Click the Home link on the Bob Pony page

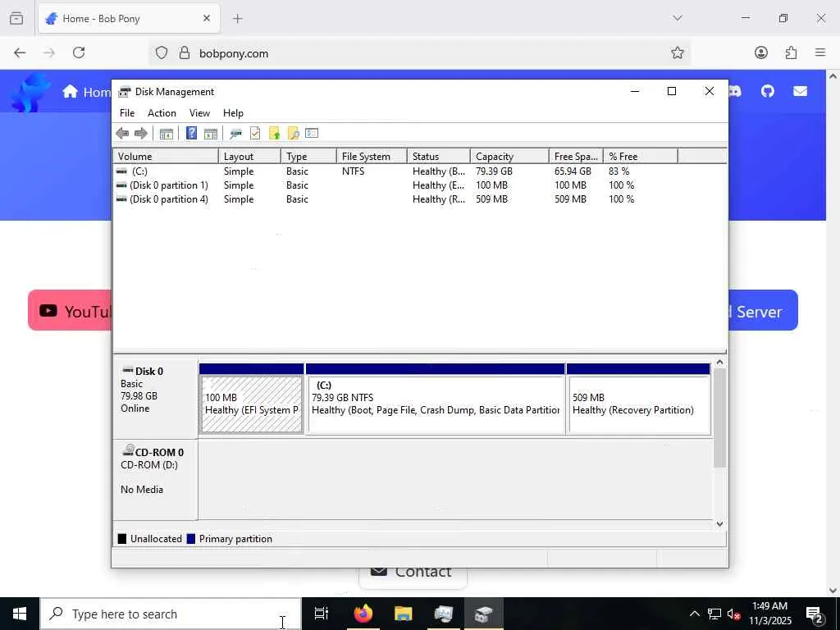(86, 92)
